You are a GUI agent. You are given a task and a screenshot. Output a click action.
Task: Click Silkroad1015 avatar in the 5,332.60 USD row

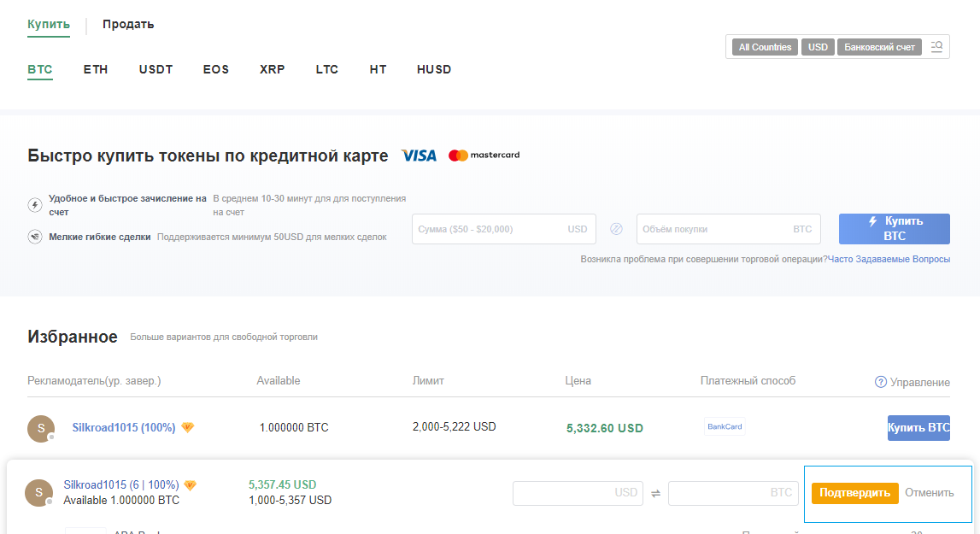click(41, 428)
